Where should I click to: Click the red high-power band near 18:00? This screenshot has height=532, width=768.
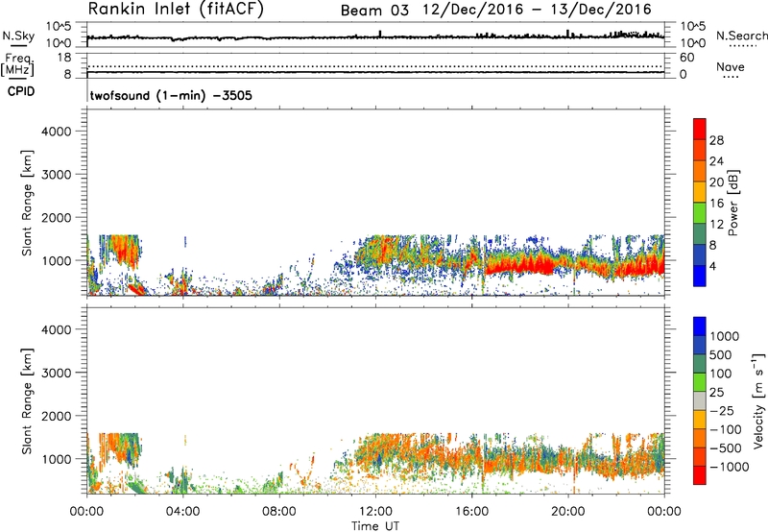(520, 266)
